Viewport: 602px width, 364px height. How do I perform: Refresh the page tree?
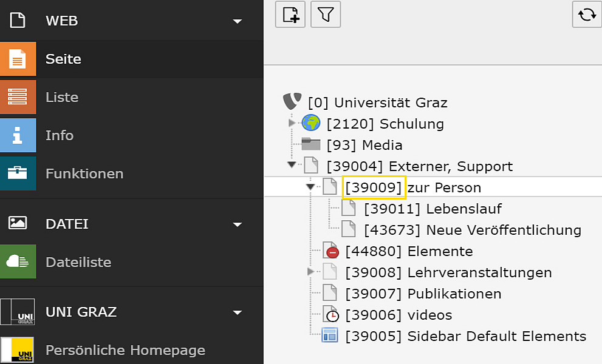tap(587, 15)
